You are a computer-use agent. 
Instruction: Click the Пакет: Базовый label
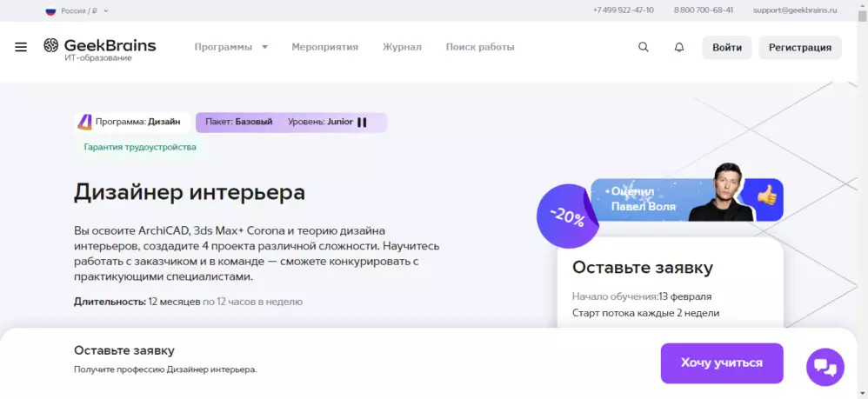click(238, 122)
